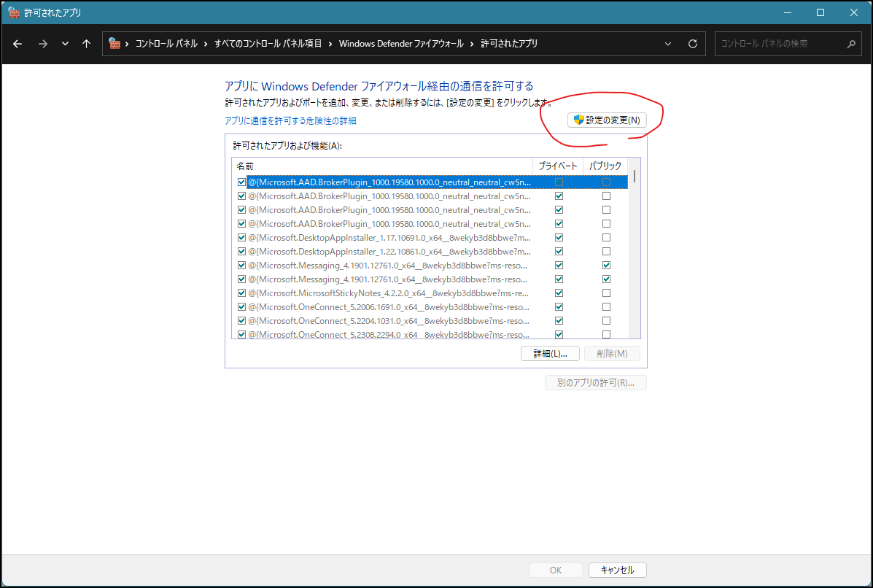Minimize the 許可されたアプリ window
This screenshot has height=588, width=873.
pos(788,12)
